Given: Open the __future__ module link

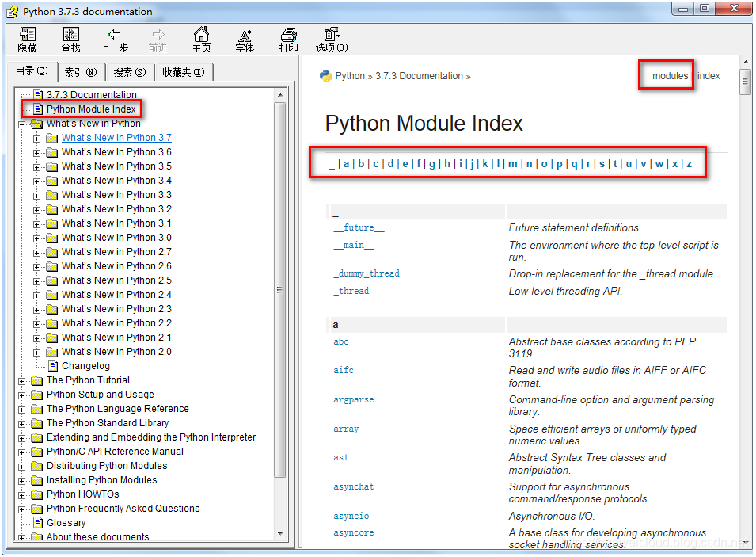Looking at the screenshot, I should [x=359, y=227].
